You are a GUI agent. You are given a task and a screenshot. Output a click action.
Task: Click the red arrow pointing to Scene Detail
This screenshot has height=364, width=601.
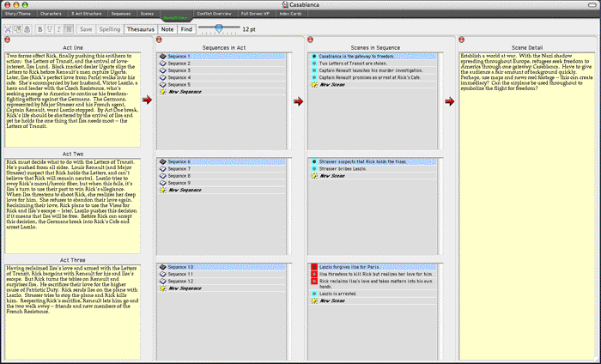(x=449, y=101)
